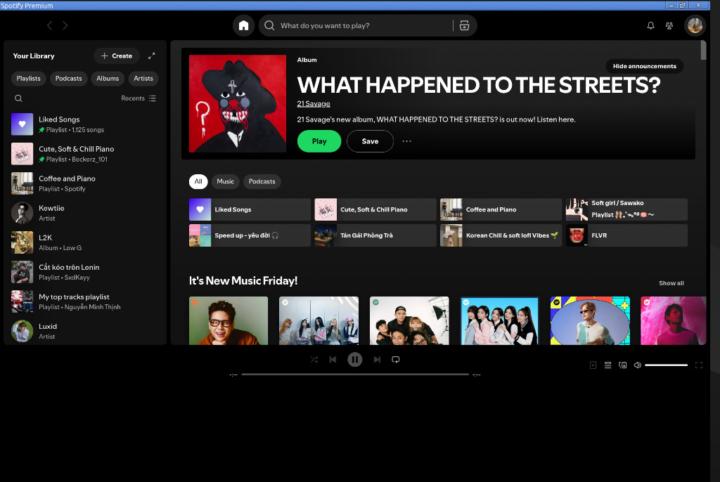Search within Your Library magnifier icon
This screenshot has width=720, height=482.
click(18, 98)
